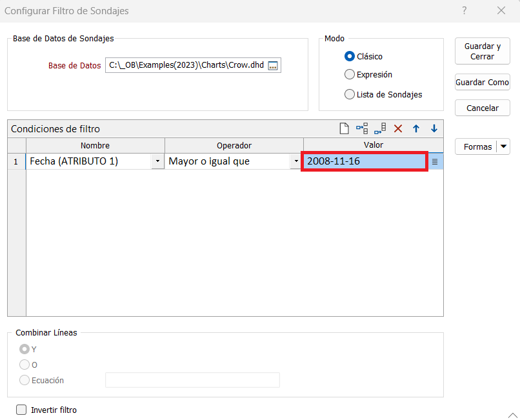Screen dimensions: 520x420
Task: Click the insert row icon
Action: tap(362, 128)
